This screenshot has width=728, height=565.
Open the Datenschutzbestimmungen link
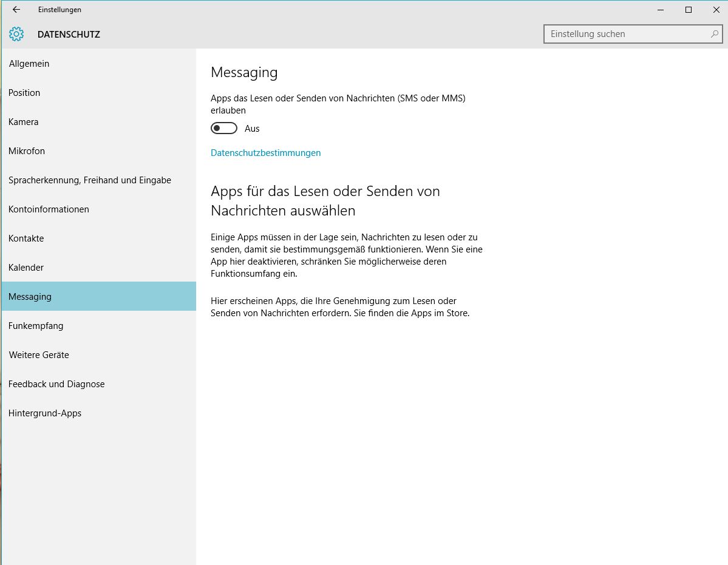265,152
